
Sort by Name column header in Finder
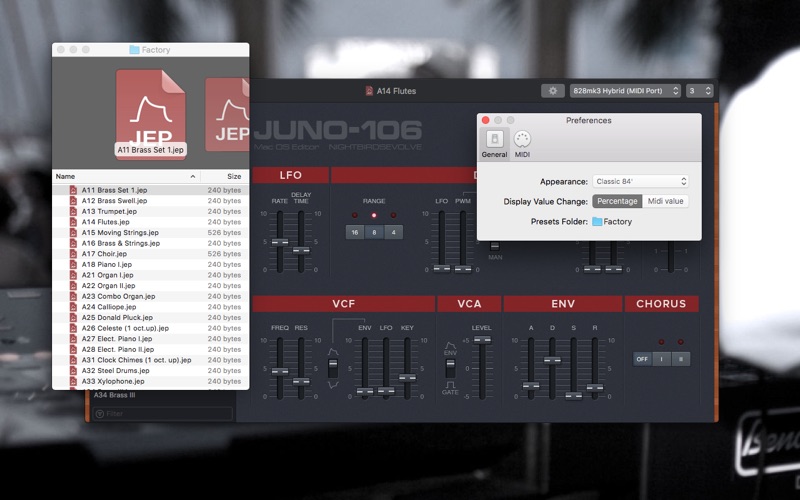pyautogui.click(x=126, y=176)
